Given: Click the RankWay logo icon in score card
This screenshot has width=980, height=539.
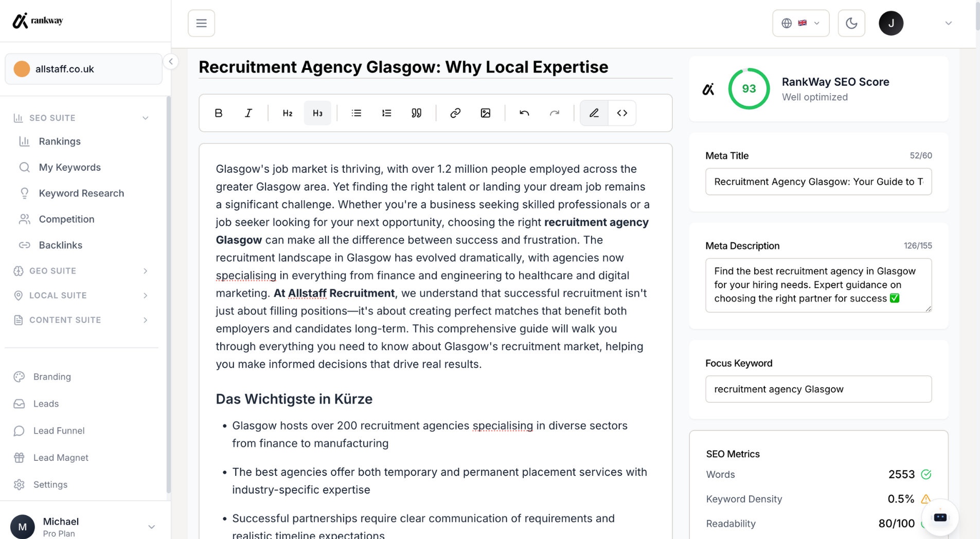Looking at the screenshot, I should coord(708,89).
